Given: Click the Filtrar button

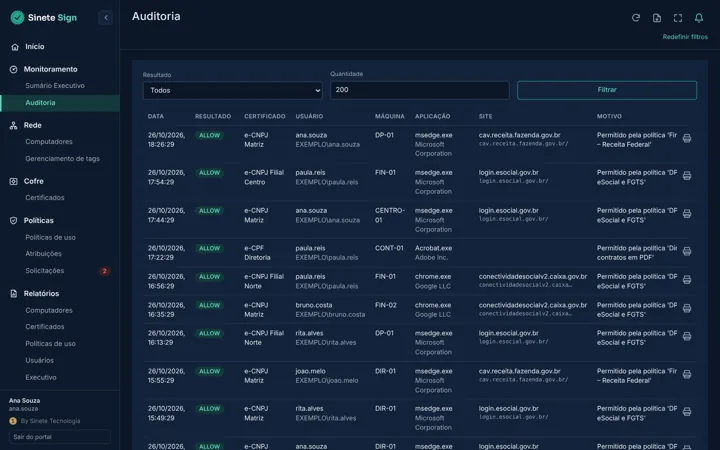Looking at the screenshot, I should click(x=607, y=90).
